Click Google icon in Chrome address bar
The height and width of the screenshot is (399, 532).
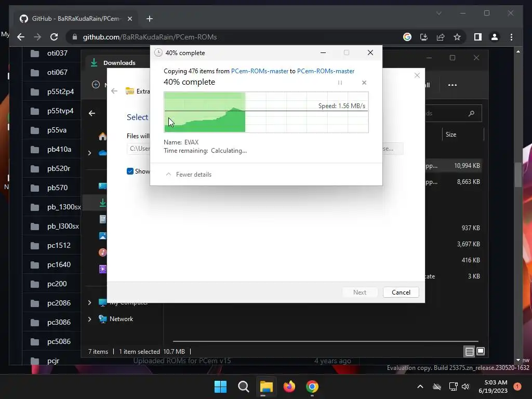[x=407, y=37]
